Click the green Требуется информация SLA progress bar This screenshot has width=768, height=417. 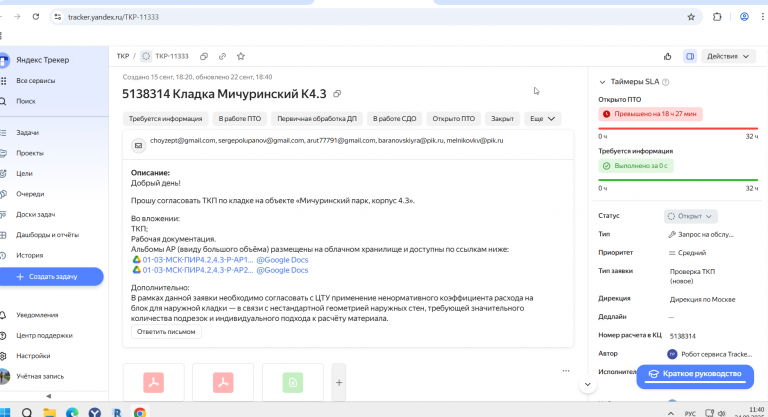click(678, 180)
